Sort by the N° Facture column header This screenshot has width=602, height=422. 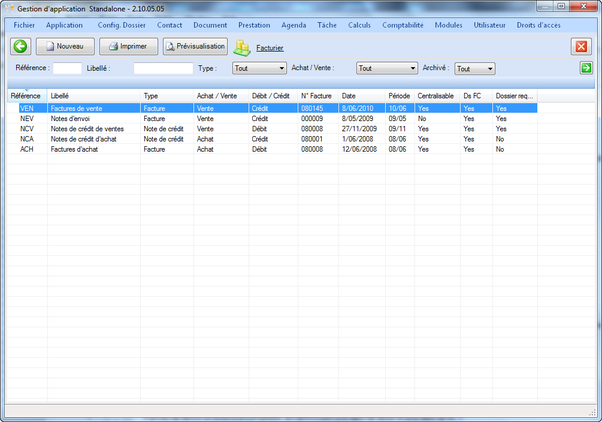point(317,96)
